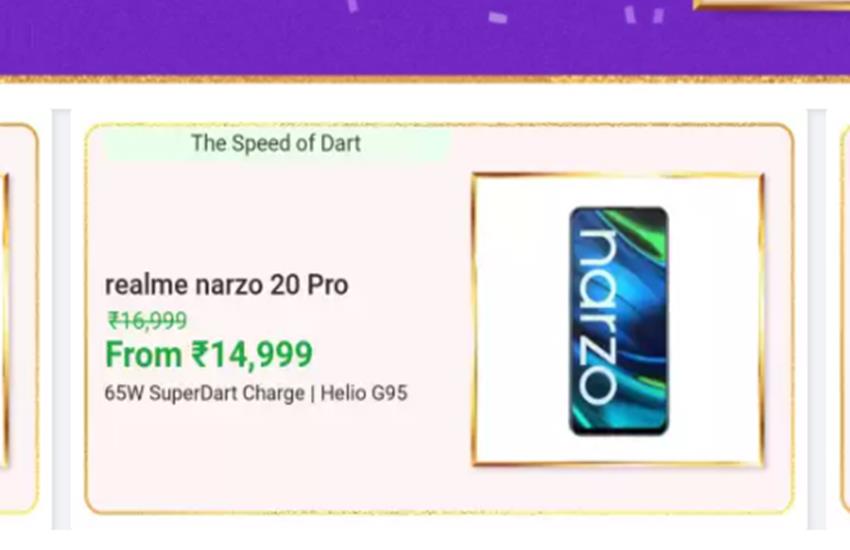Click the 65W SuperDart Charge text
This screenshot has width=850, height=550.
204,393
